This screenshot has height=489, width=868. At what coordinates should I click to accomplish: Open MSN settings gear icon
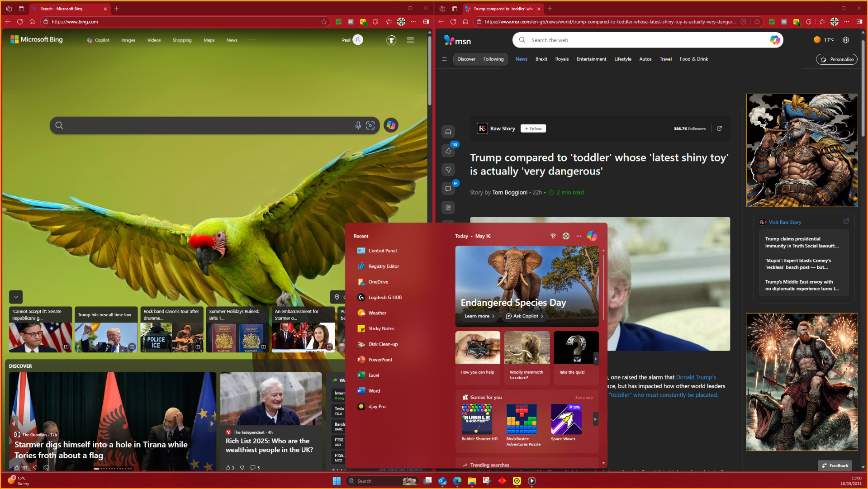pos(845,40)
